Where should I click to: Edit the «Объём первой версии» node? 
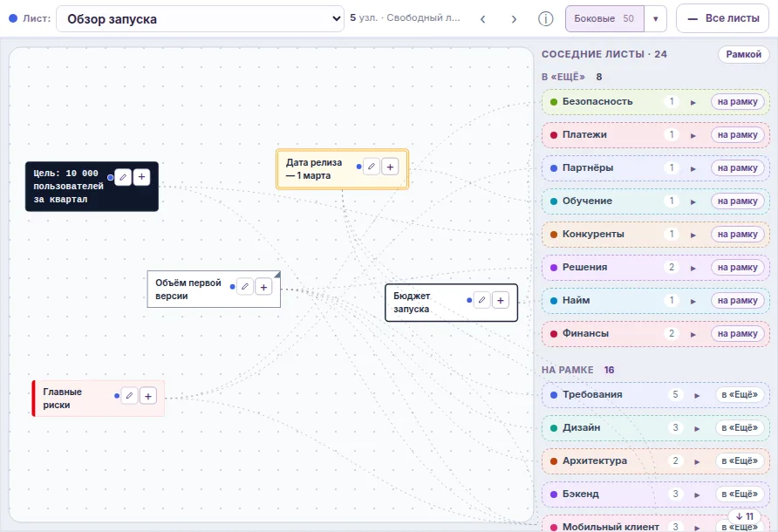[245, 287]
